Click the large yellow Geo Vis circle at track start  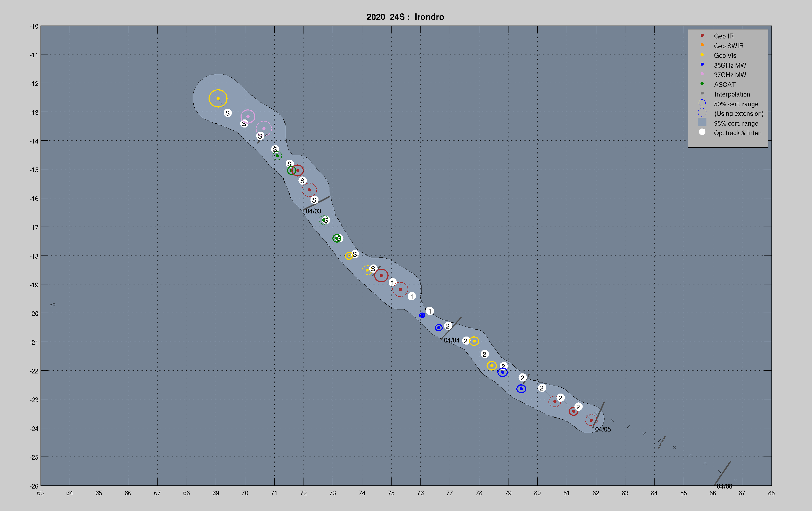click(218, 98)
